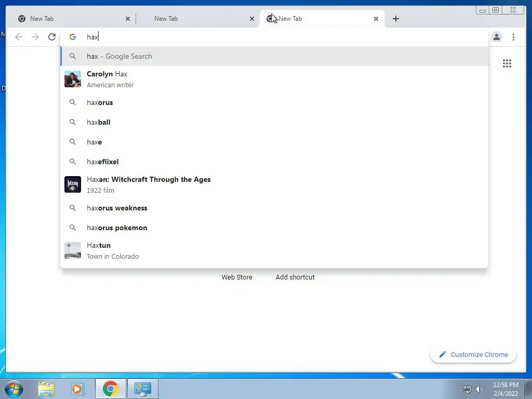
Task: Click the taskbar clock showing 12:58 PM
Action: tap(506, 389)
